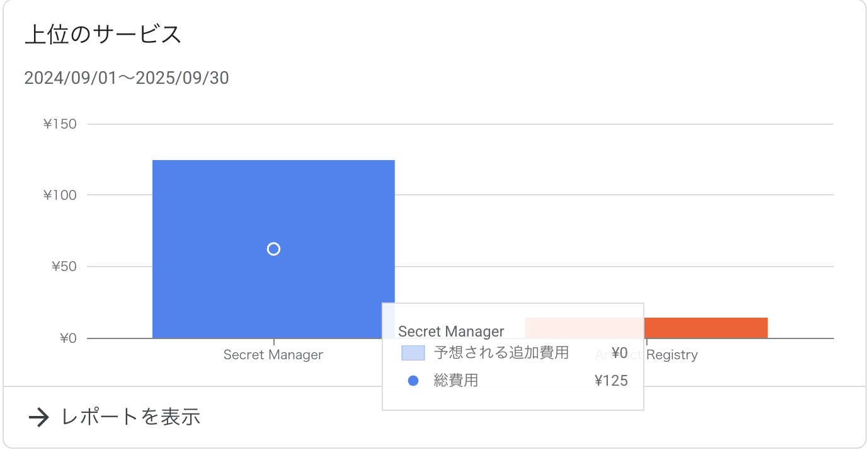Click the light pink forecast bar
This screenshot has width=868, height=450.
click(x=585, y=328)
